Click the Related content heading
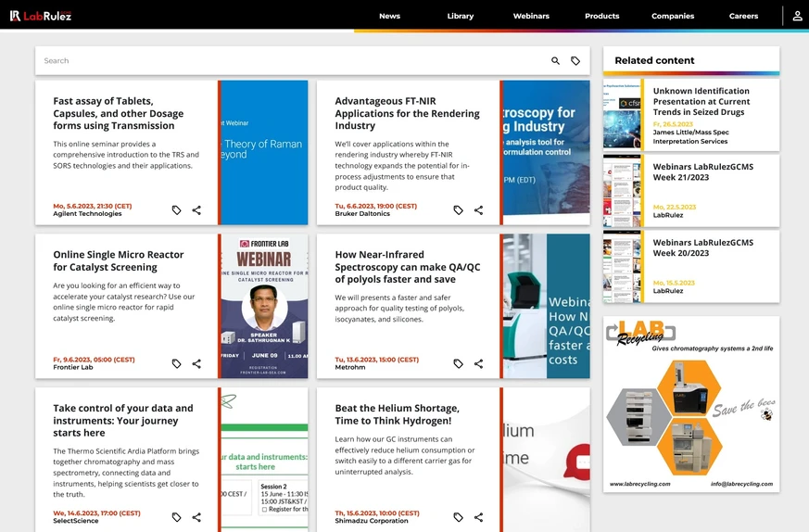Image resolution: width=809 pixels, height=532 pixels. click(654, 60)
